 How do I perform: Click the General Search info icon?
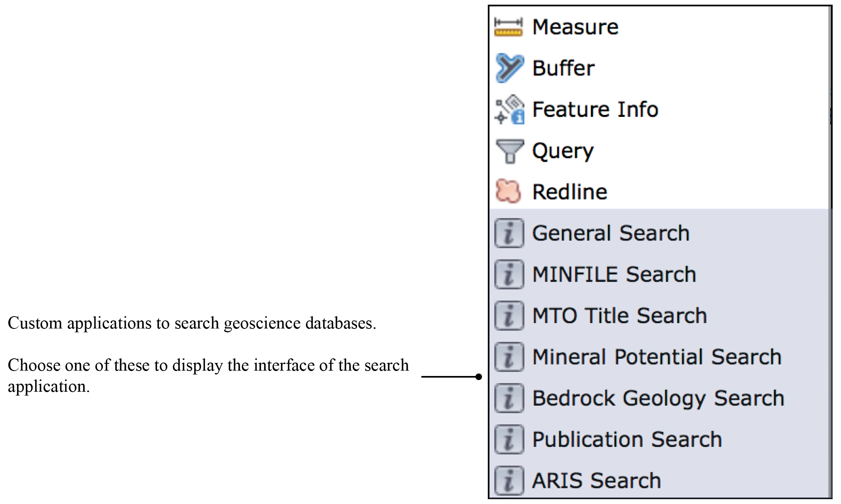509,233
